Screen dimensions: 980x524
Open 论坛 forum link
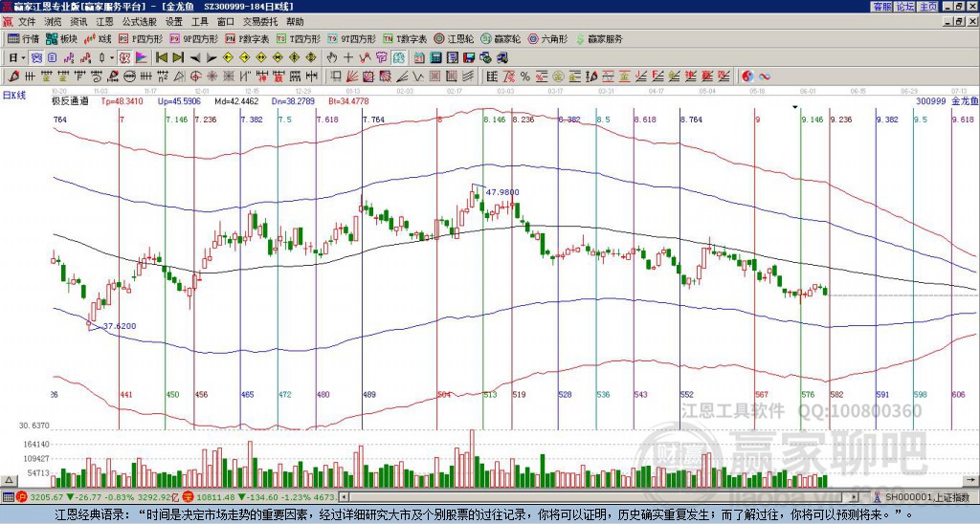[x=905, y=7]
